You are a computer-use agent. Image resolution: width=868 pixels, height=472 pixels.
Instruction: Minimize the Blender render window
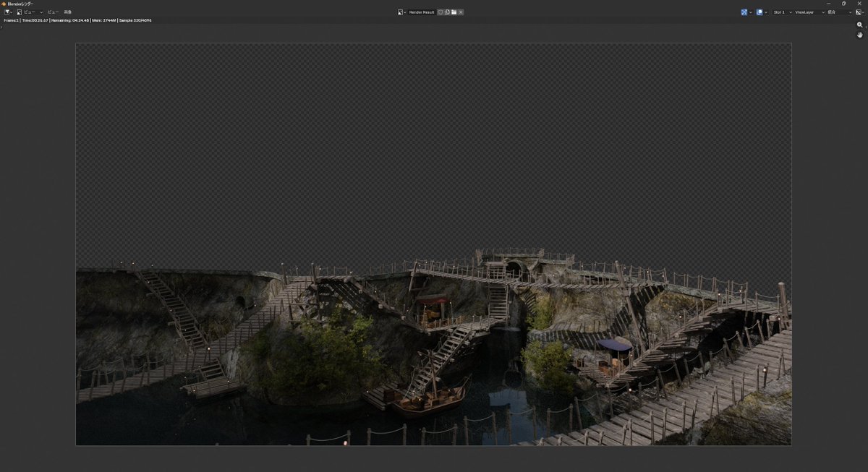[828, 4]
